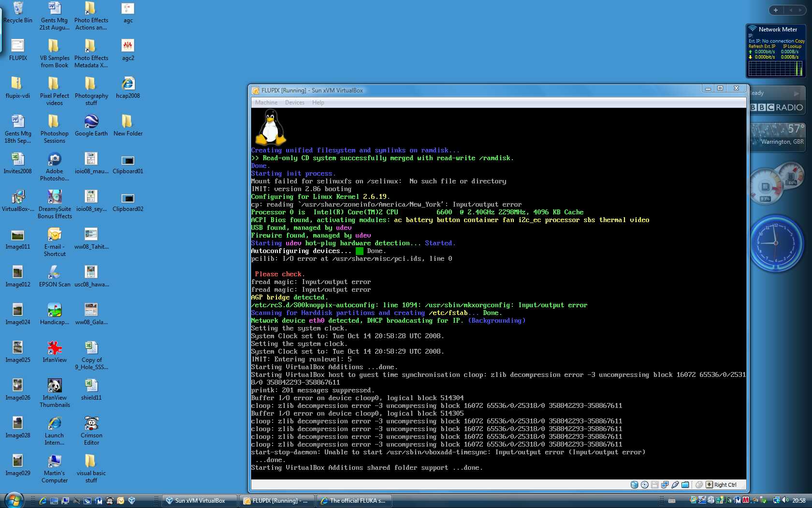Viewport: 812px width, 508px height.
Task: Open the Recycle Bin desktop icon
Action: 18,13
